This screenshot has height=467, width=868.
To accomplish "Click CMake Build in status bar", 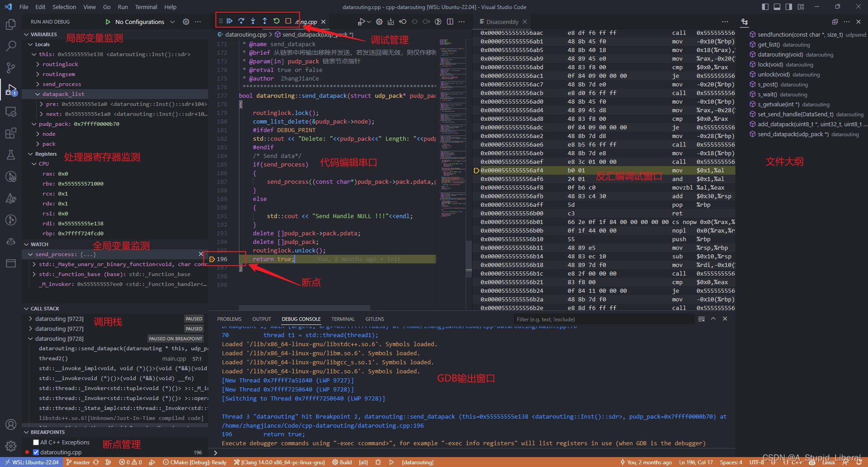I will coord(342,462).
